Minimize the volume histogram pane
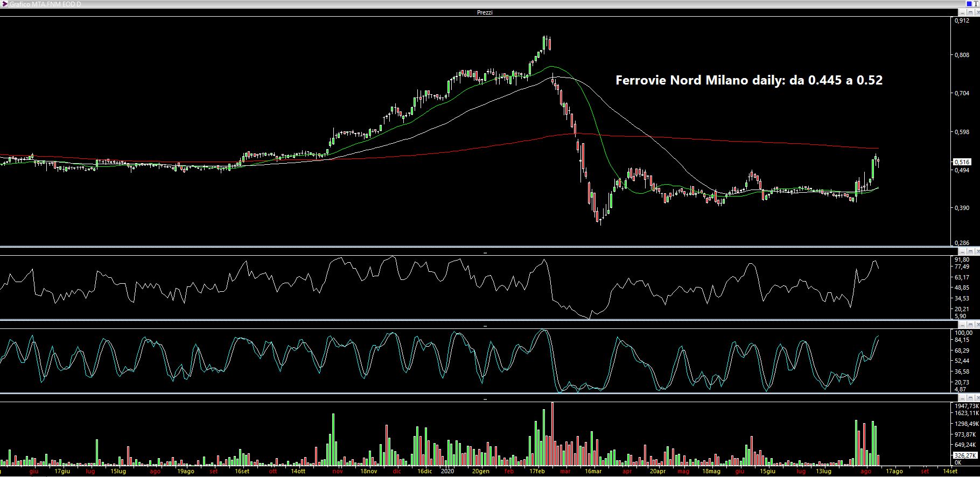 (x=962, y=398)
